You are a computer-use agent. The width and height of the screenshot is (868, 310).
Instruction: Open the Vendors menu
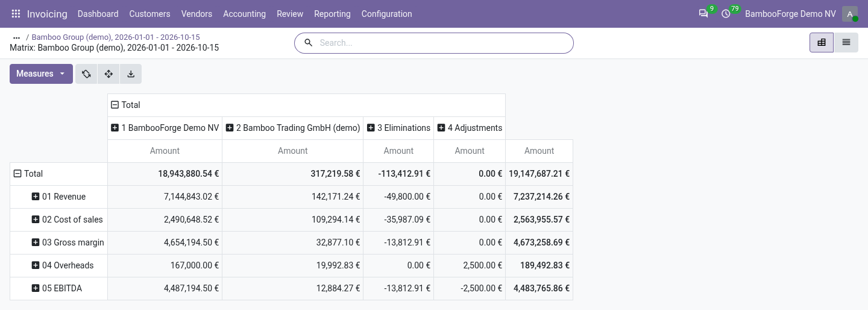coord(197,13)
